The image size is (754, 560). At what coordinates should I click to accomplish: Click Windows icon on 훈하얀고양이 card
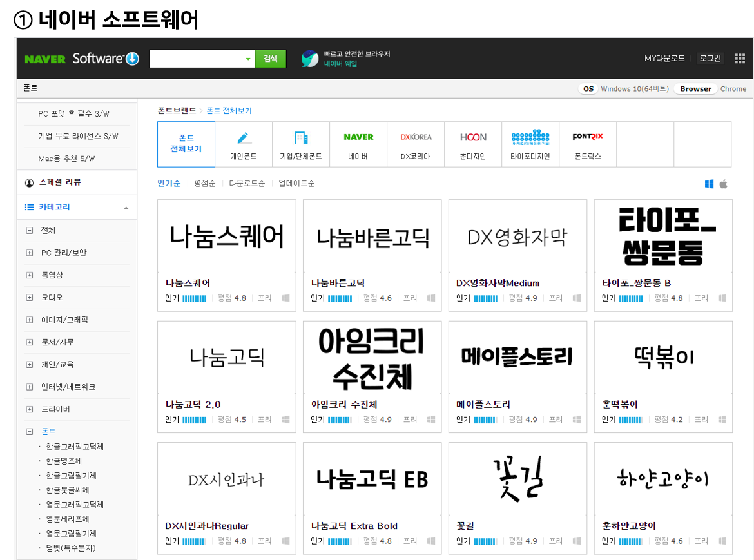(x=722, y=541)
